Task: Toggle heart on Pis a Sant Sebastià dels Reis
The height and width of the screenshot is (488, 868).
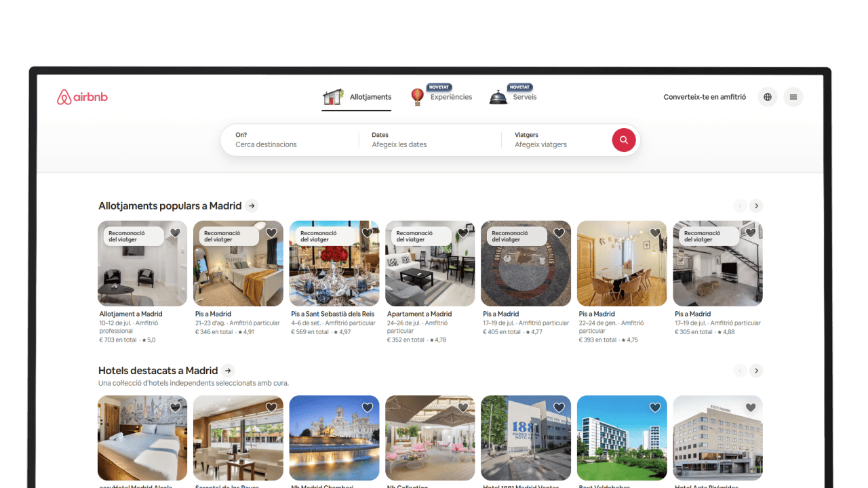Action: pyautogui.click(x=368, y=233)
